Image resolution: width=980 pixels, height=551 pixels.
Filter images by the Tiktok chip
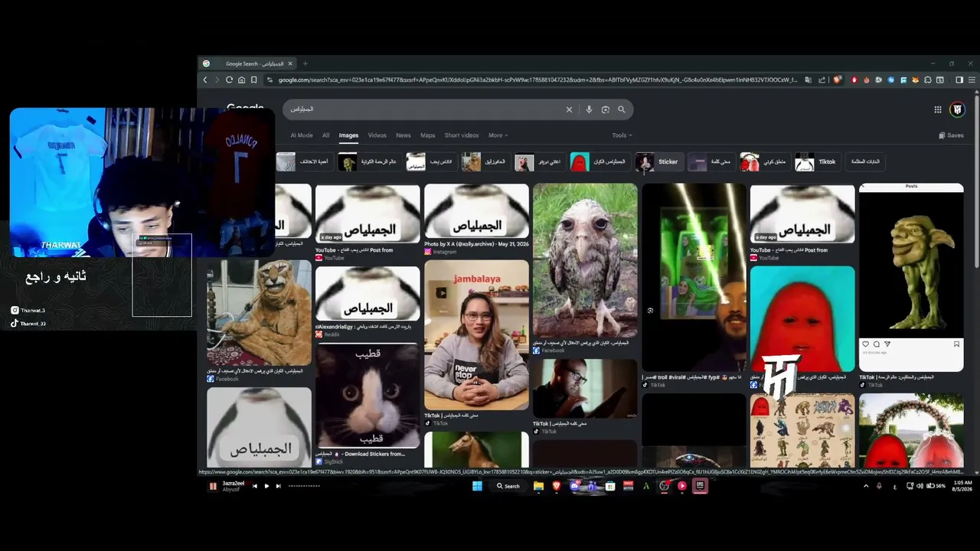coord(818,161)
